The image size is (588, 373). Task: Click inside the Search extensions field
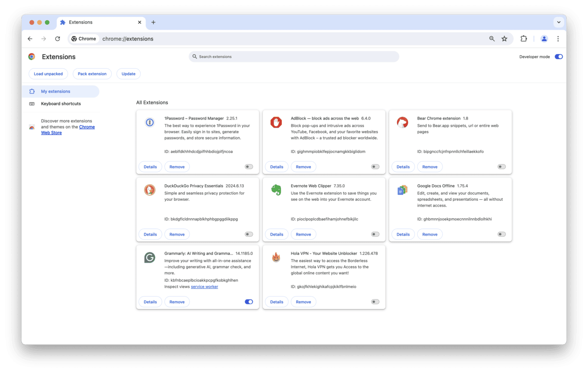(x=294, y=57)
